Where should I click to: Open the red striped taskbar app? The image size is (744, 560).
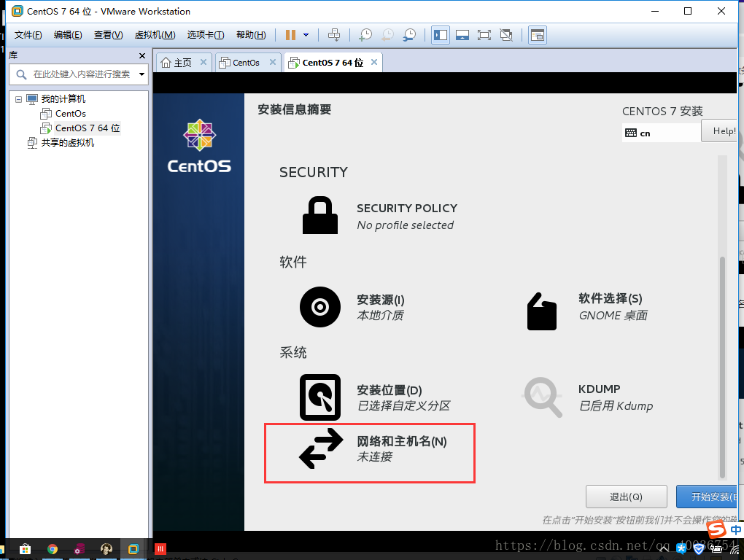pos(160,549)
